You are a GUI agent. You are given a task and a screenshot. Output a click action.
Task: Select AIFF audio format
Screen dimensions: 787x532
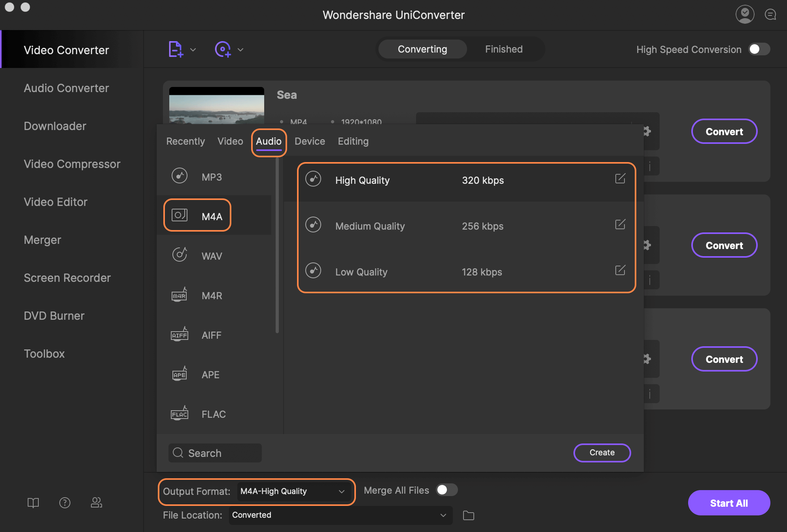point(212,334)
